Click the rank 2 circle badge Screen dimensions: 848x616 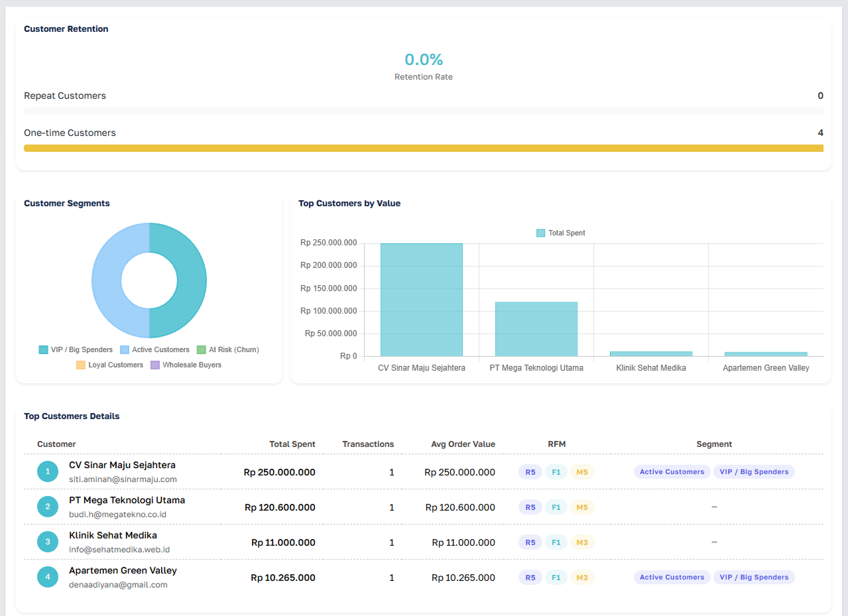48,507
